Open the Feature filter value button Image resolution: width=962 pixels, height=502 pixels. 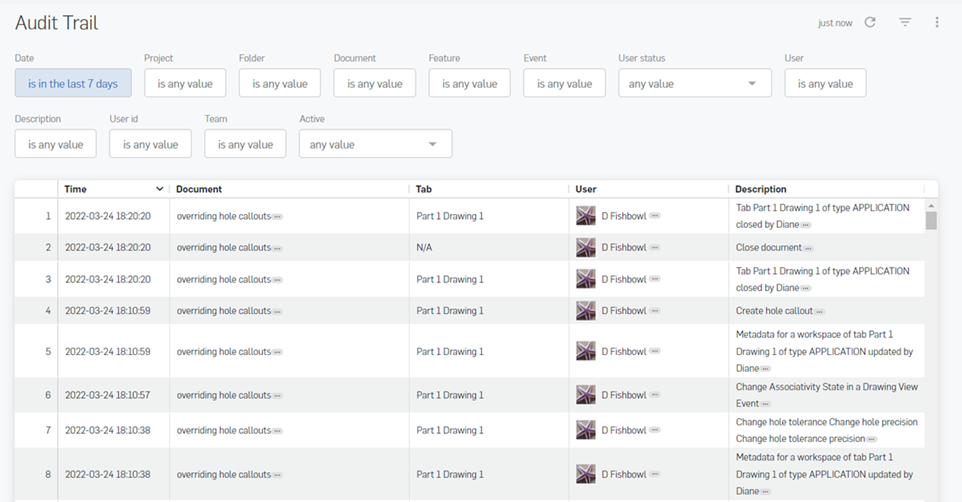(469, 84)
